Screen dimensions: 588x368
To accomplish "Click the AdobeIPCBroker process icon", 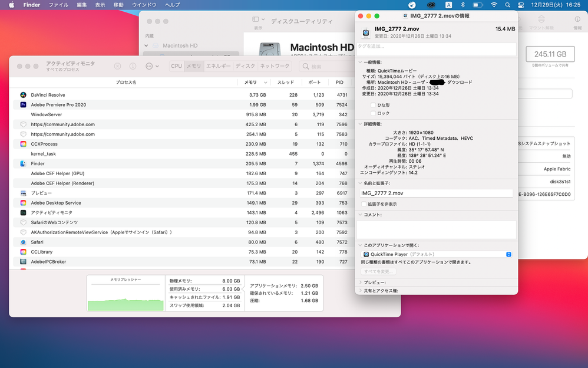I will [23, 262].
